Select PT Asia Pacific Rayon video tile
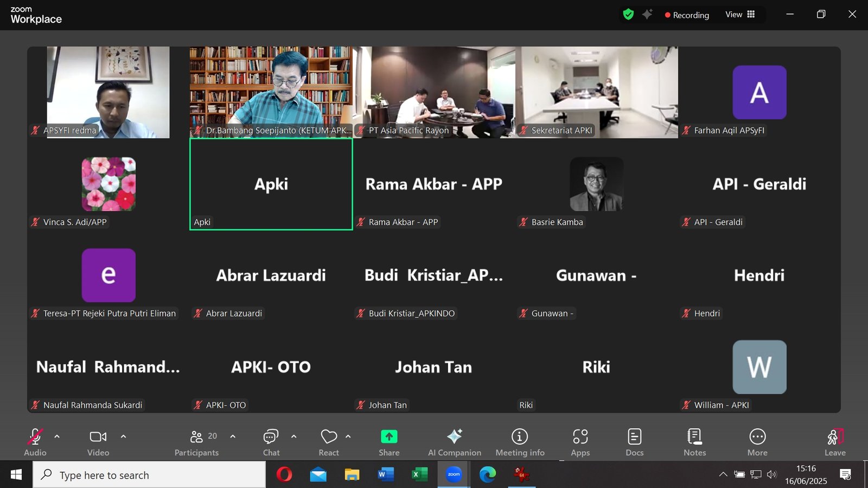The height and width of the screenshot is (488, 868). point(434,92)
